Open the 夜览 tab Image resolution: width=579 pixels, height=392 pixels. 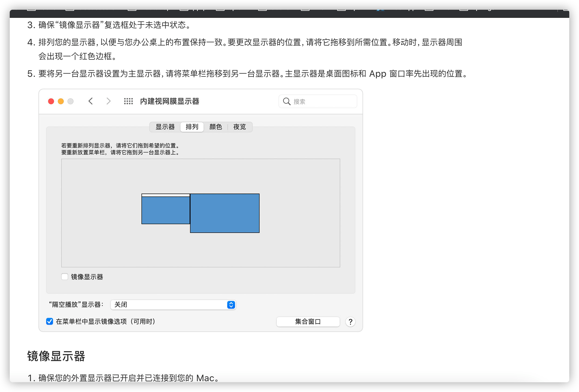point(239,127)
